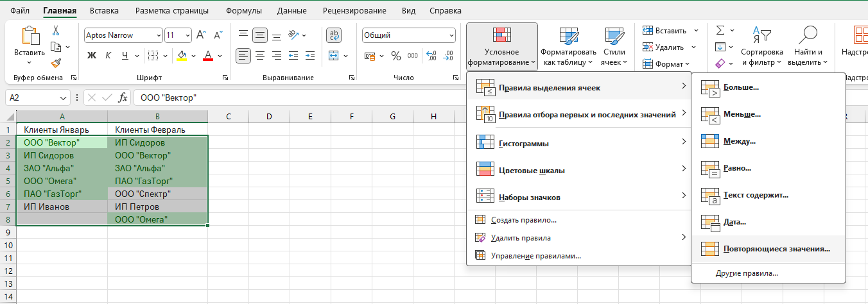Click the Copy icon in clipboard group
The width and height of the screenshot is (868, 304).
pos(55,46)
